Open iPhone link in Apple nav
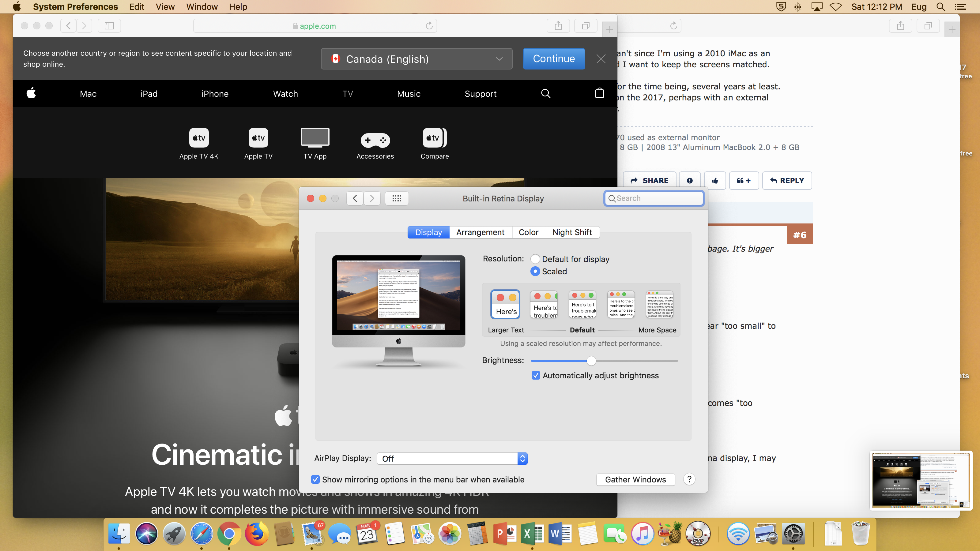Viewport: 980px width, 551px height. pyautogui.click(x=215, y=94)
